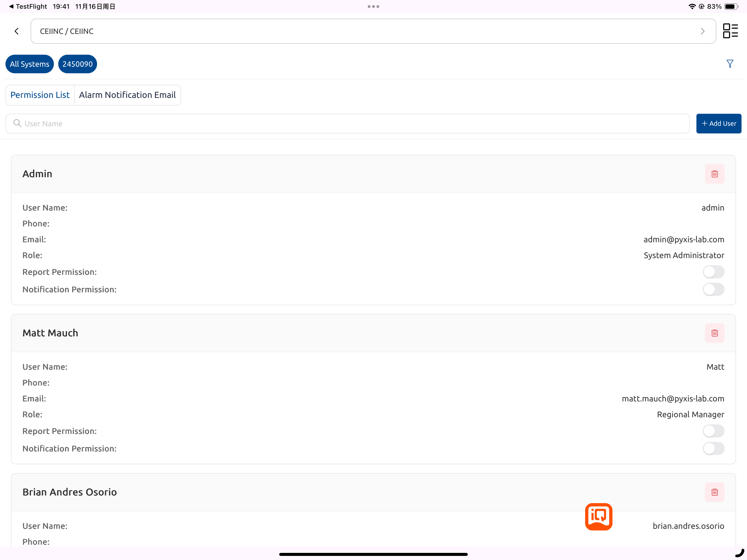747x560 pixels.
Task: Tap the System Administrator role value
Action: click(684, 255)
